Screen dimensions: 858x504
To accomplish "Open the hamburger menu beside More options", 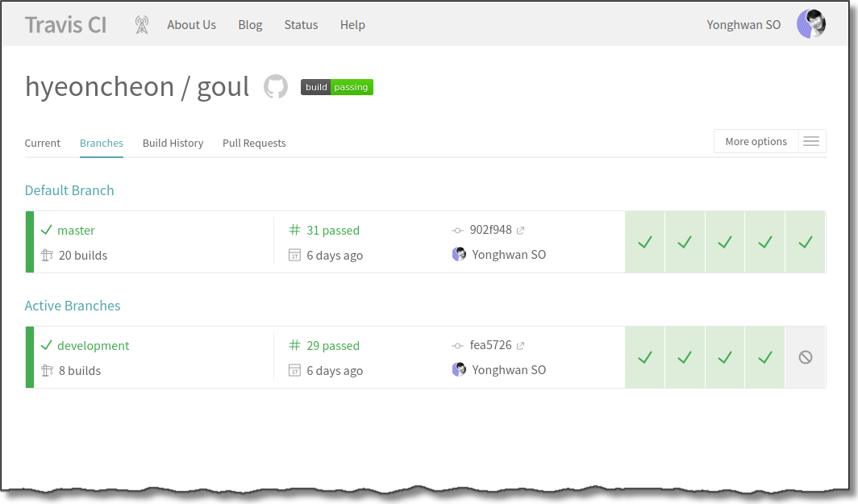I will point(811,142).
